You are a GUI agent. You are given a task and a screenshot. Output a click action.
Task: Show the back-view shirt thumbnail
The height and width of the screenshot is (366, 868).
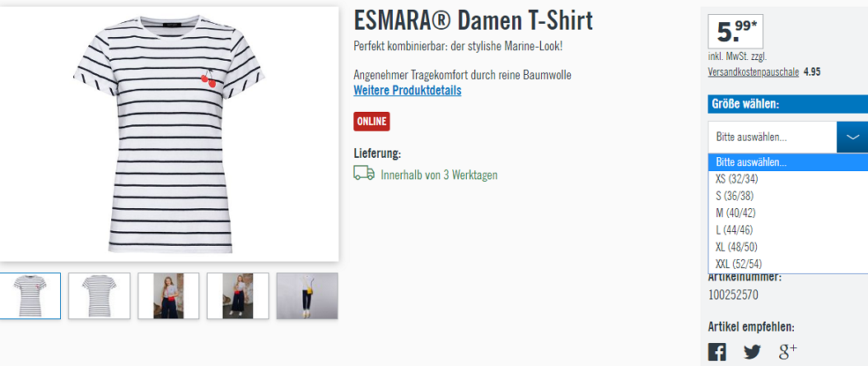coord(99,296)
